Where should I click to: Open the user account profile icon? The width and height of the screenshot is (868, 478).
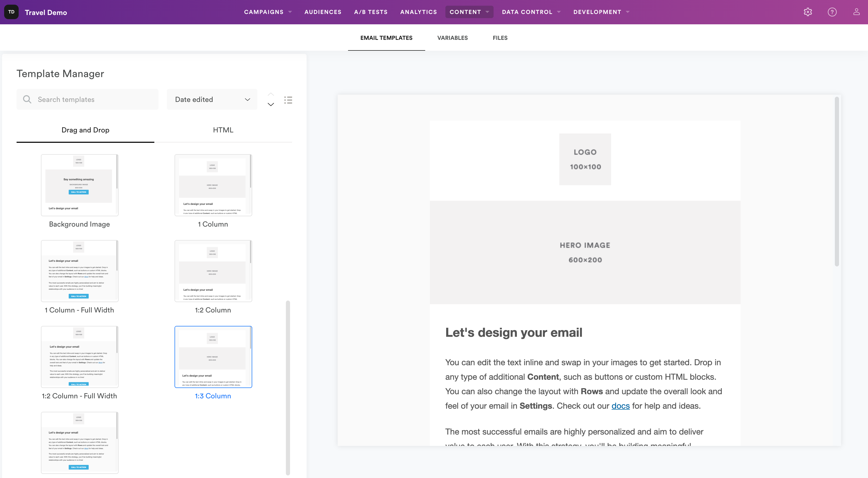[856, 12]
